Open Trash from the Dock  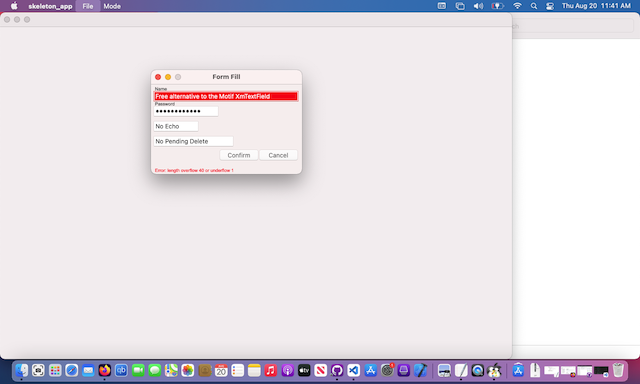pyautogui.click(x=618, y=370)
